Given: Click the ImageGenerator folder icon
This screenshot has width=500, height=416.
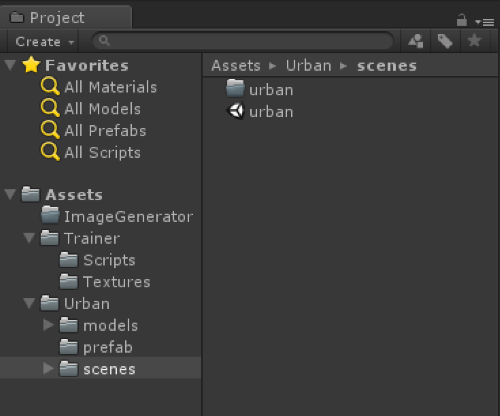Looking at the screenshot, I should pos(50,215).
